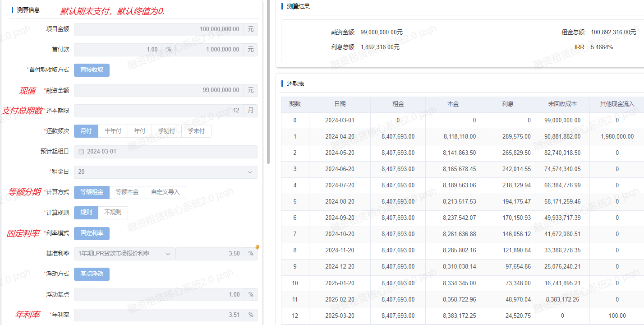
Task: Click the unrecovered cost cell 8,383,172.25
Action: (x=562, y=299)
